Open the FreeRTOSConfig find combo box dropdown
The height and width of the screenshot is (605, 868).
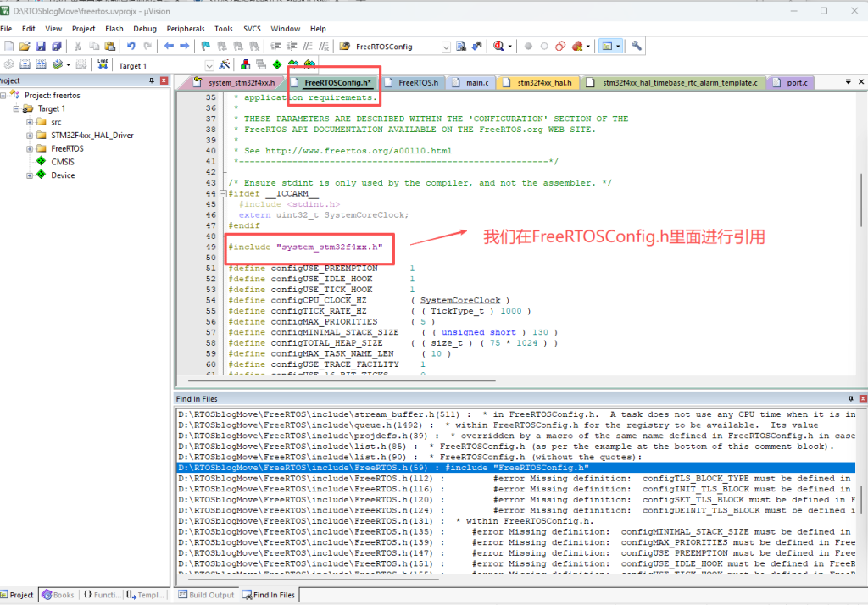click(446, 47)
